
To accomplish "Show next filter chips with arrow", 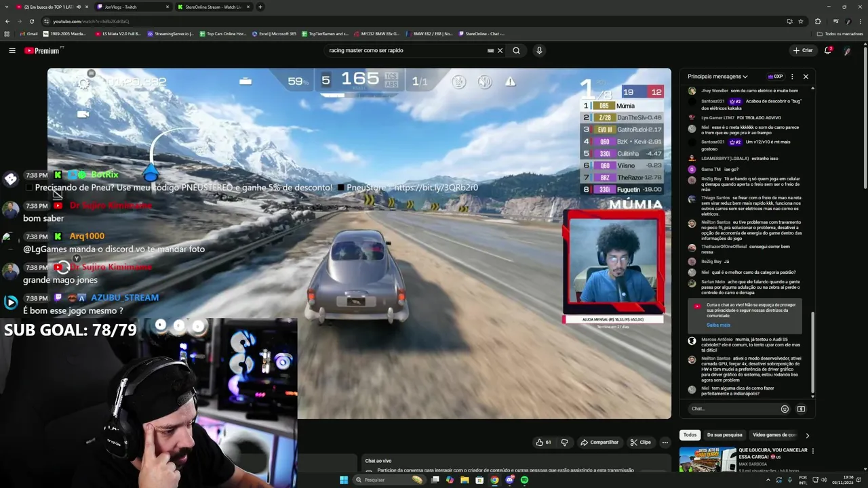I will [x=807, y=435].
